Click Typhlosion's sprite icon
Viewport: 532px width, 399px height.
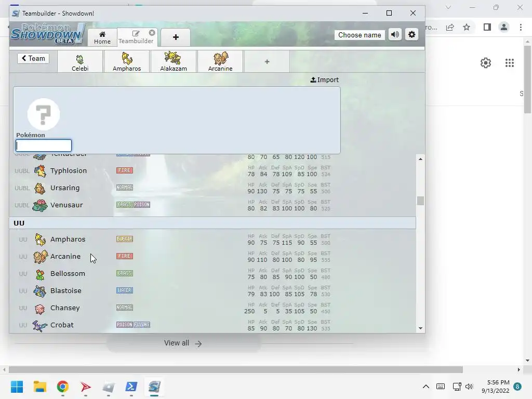coord(40,171)
